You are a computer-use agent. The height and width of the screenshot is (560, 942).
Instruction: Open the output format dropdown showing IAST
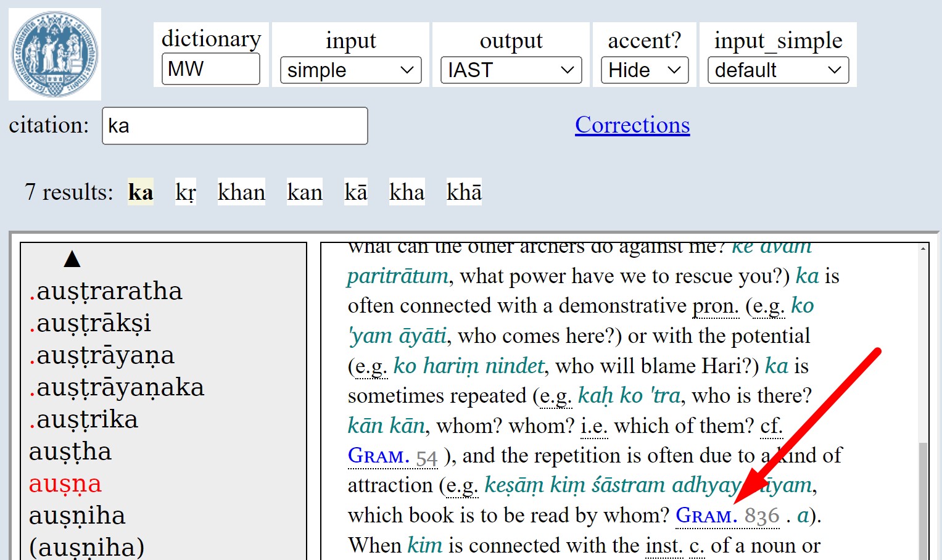pos(510,70)
